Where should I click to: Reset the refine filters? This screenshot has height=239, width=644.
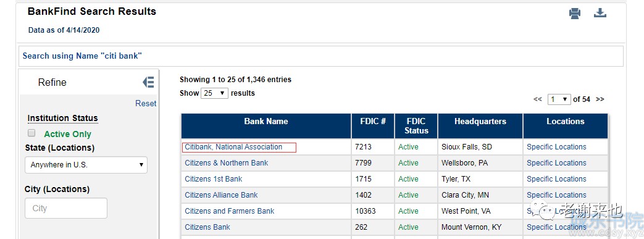click(x=146, y=104)
